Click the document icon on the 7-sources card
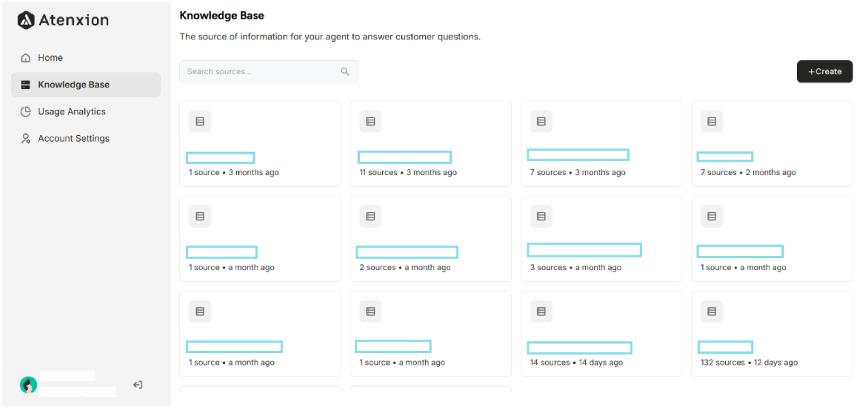Image resolution: width=868 pixels, height=408 pixels. (x=541, y=121)
